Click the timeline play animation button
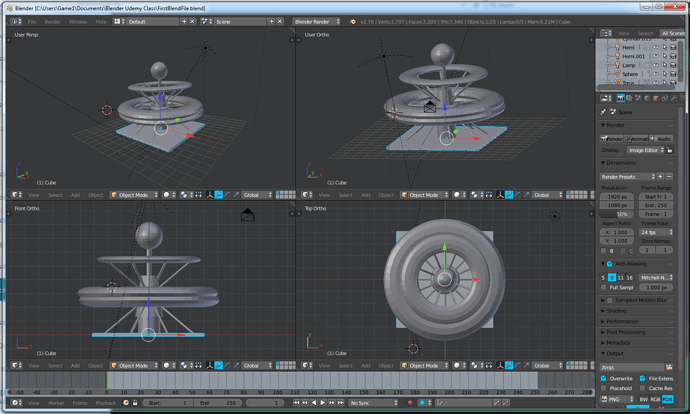690x414 pixels. (x=323, y=403)
